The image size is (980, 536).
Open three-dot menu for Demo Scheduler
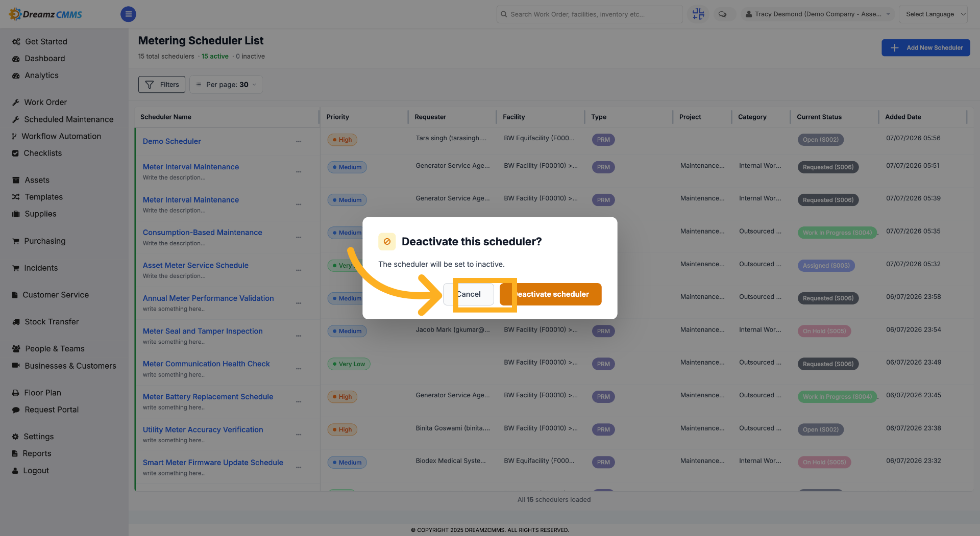pyautogui.click(x=299, y=141)
